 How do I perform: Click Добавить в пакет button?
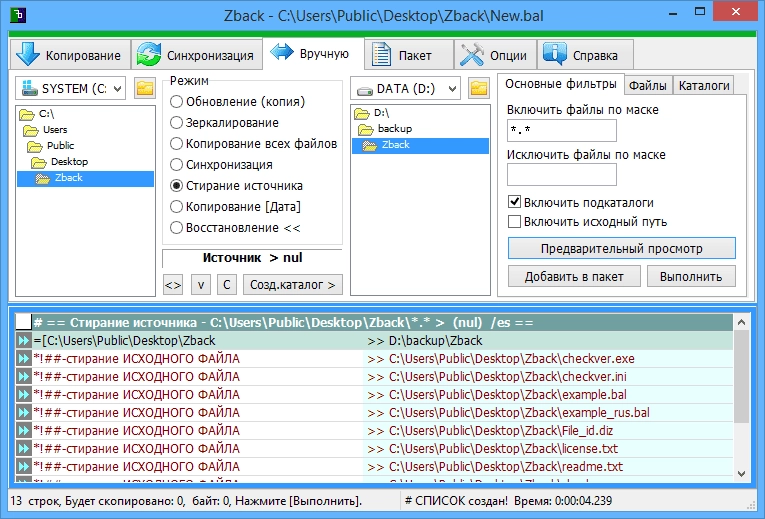pos(574,277)
